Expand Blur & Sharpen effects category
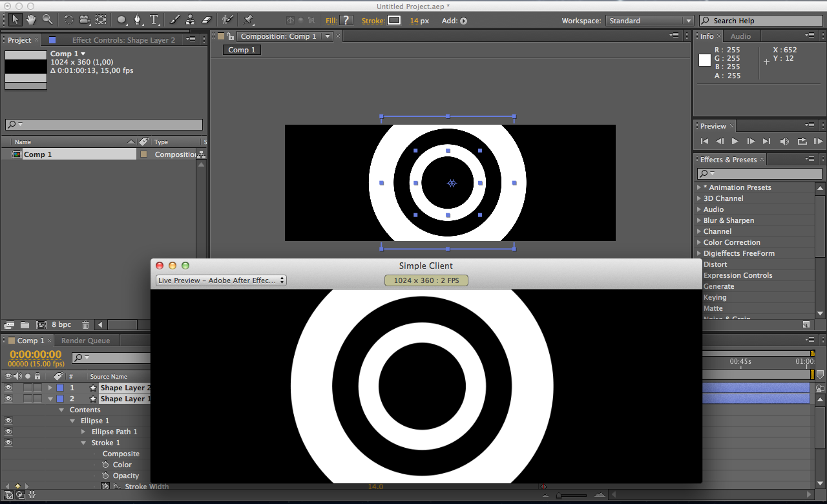Image resolution: width=827 pixels, height=504 pixels. (698, 220)
